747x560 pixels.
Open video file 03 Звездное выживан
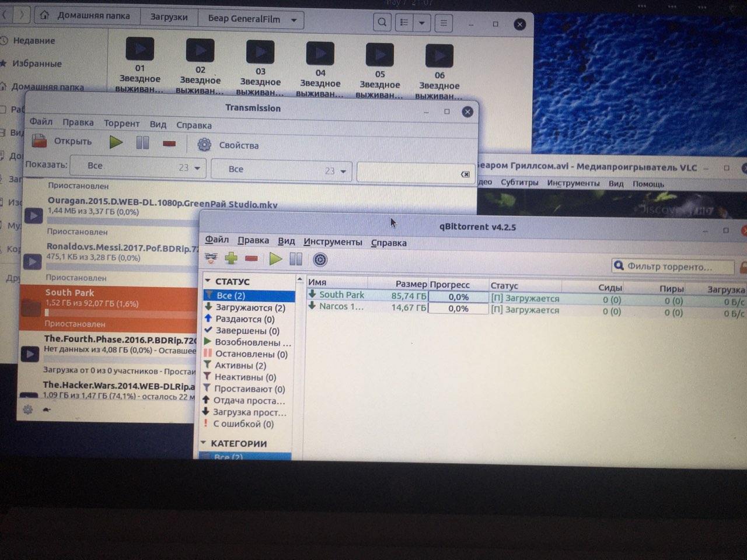(x=260, y=68)
